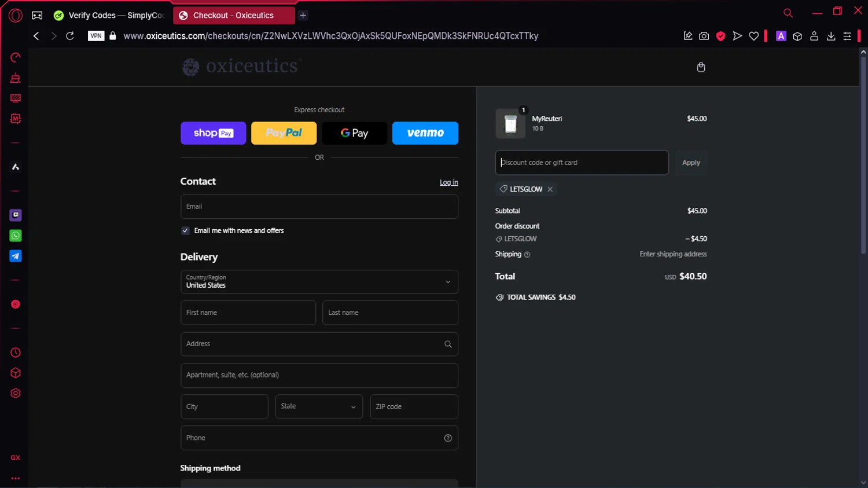Open the downloads icon

tap(831, 36)
